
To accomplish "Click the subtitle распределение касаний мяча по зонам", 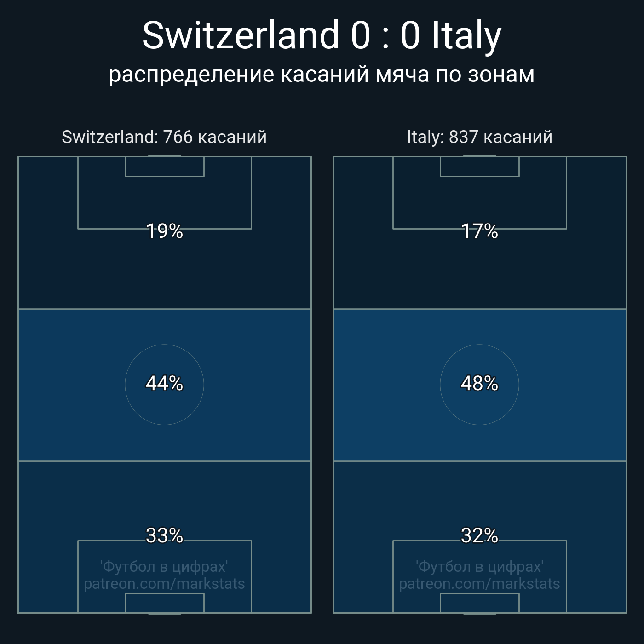I will tap(322, 75).
